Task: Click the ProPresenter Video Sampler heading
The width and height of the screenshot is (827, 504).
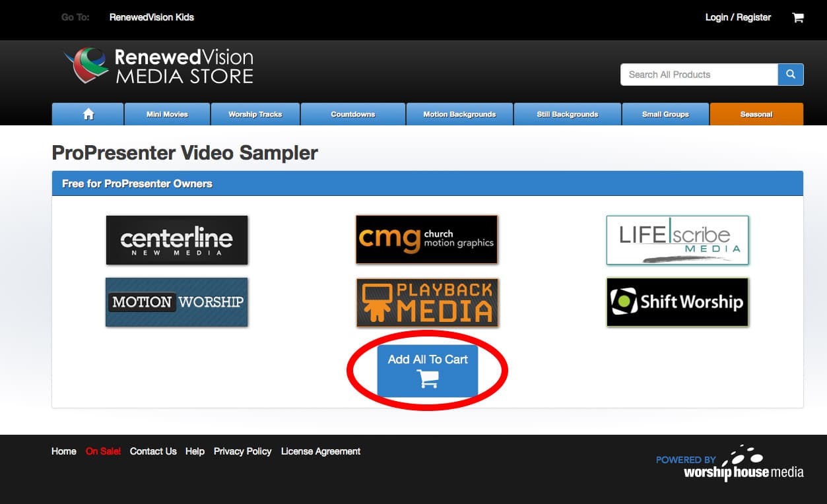Action: tap(185, 153)
